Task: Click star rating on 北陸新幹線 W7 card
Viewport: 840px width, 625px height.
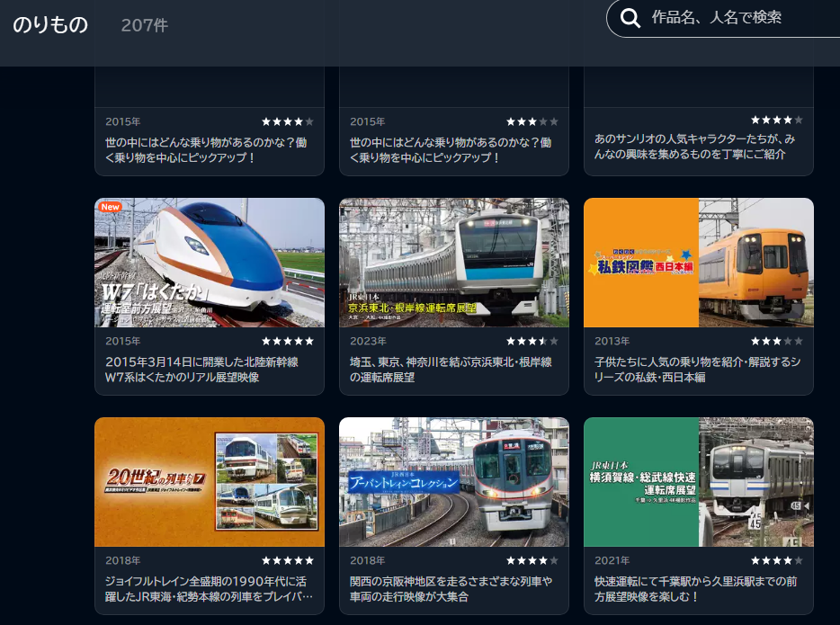Action: [x=288, y=341]
